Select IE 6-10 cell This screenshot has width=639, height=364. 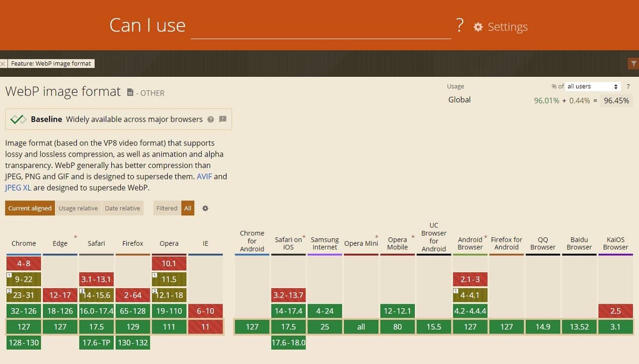pyautogui.click(x=206, y=311)
